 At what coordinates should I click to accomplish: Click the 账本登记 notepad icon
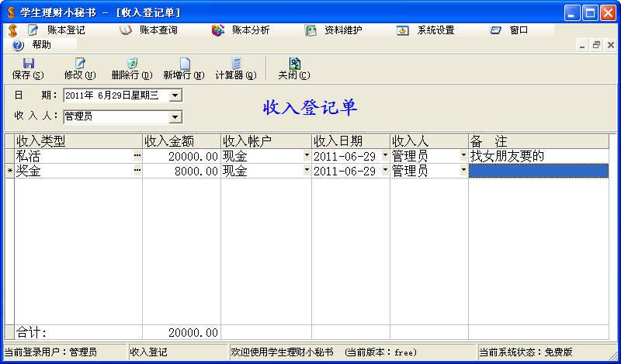pyautogui.click(x=33, y=30)
